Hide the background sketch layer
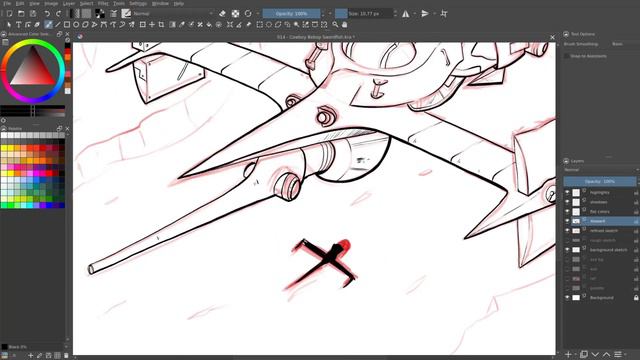The image size is (640, 360). pyautogui.click(x=567, y=250)
